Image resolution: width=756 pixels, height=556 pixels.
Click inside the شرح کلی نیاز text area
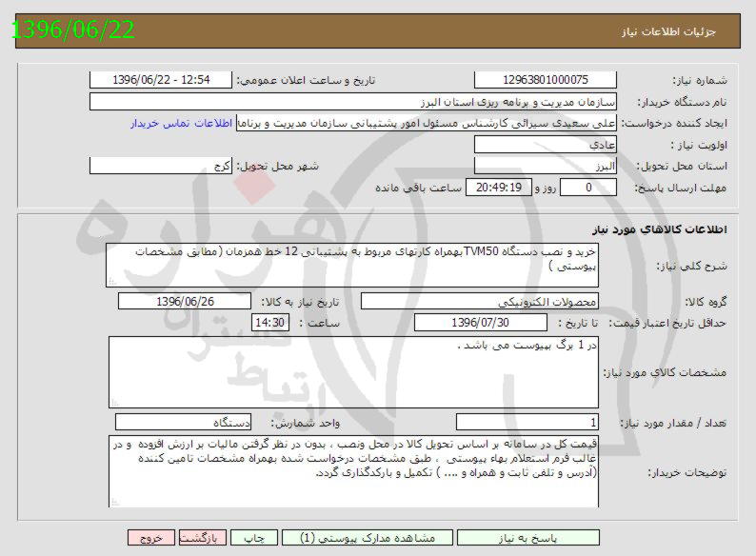pos(353,265)
